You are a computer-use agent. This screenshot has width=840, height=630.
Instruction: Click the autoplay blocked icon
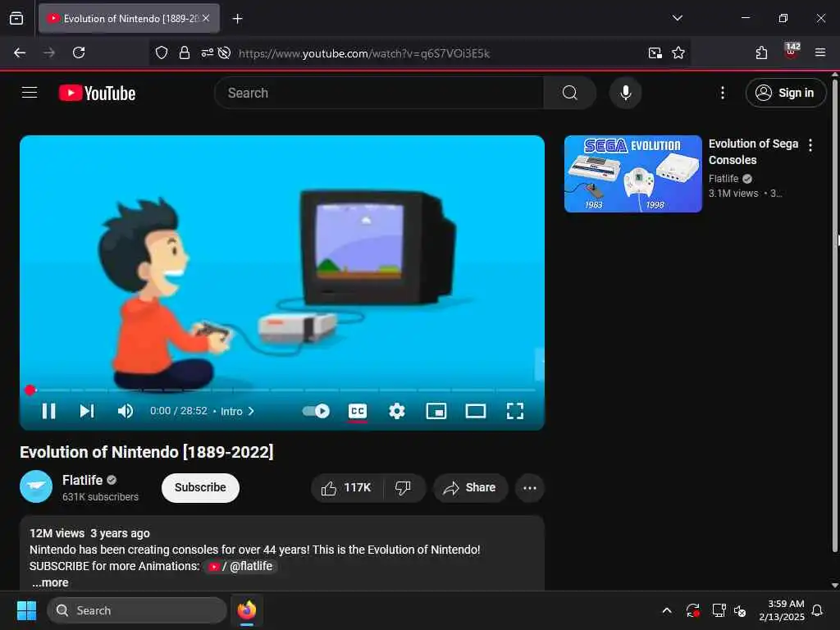tap(225, 52)
